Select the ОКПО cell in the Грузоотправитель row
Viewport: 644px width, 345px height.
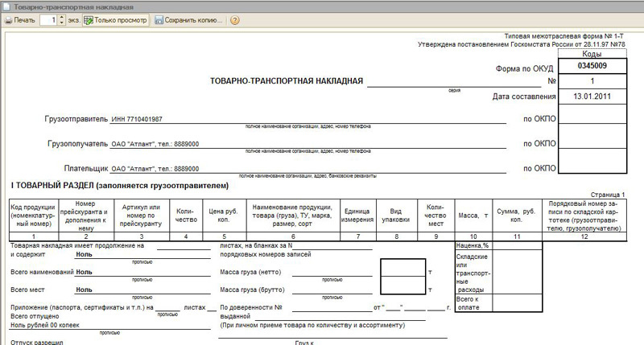click(592, 119)
